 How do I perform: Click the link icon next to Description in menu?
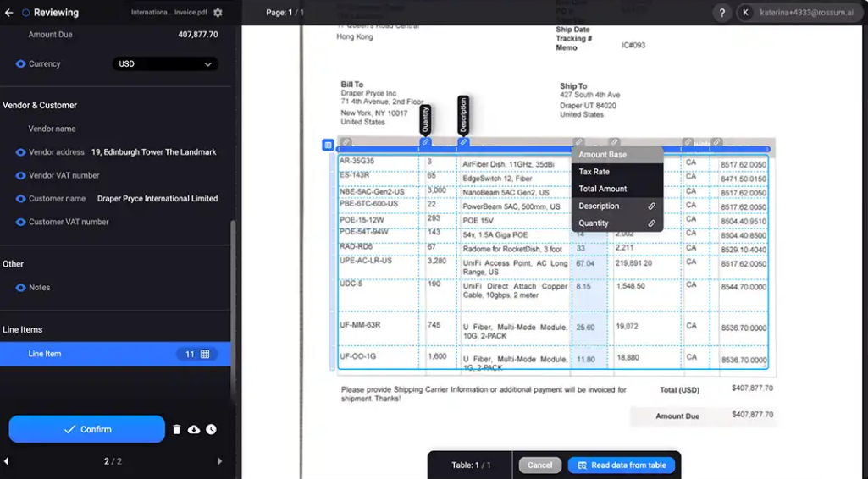[651, 206]
